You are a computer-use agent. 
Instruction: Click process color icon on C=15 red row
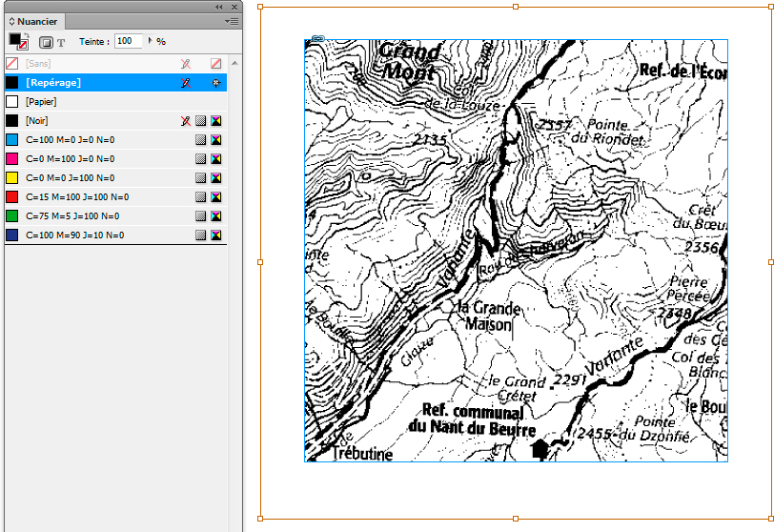(x=200, y=197)
